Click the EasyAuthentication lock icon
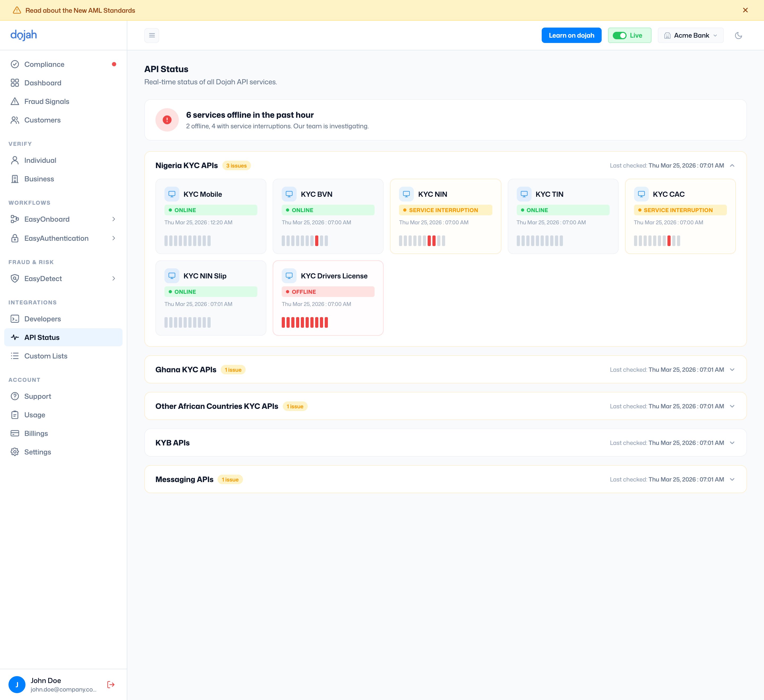This screenshot has width=764, height=700. coord(15,238)
